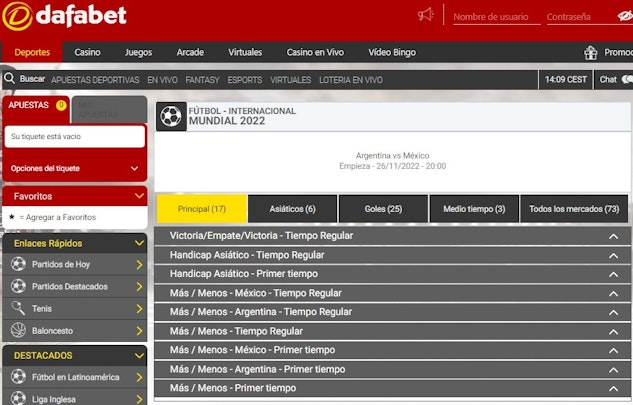
Task: Click the soccer ball icon beside Mundial 2022
Action: (171, 116)
